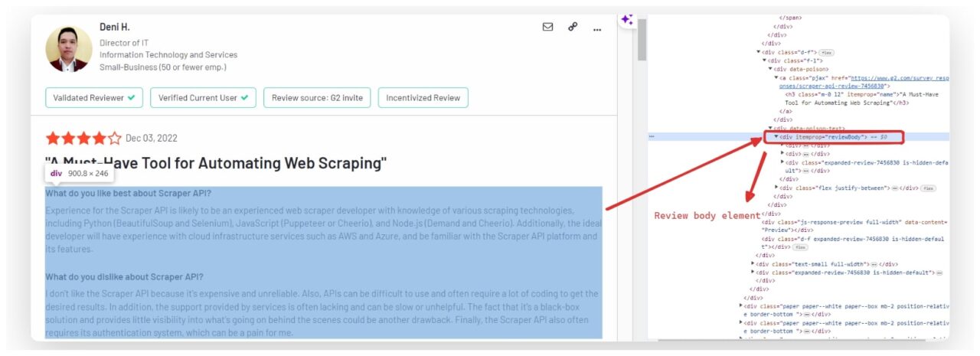Click the envelope message icon for Deni H.
980x356 pixels.
[547, 27]
